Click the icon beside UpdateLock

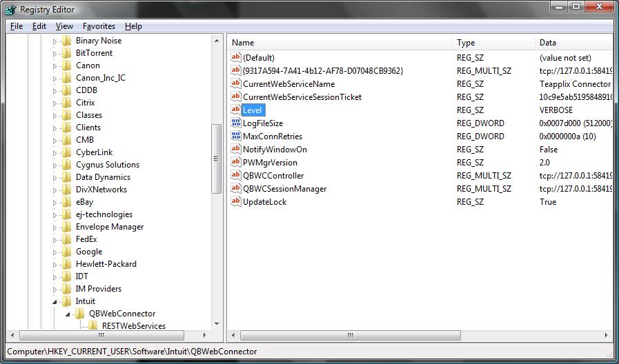coord(236,201)
